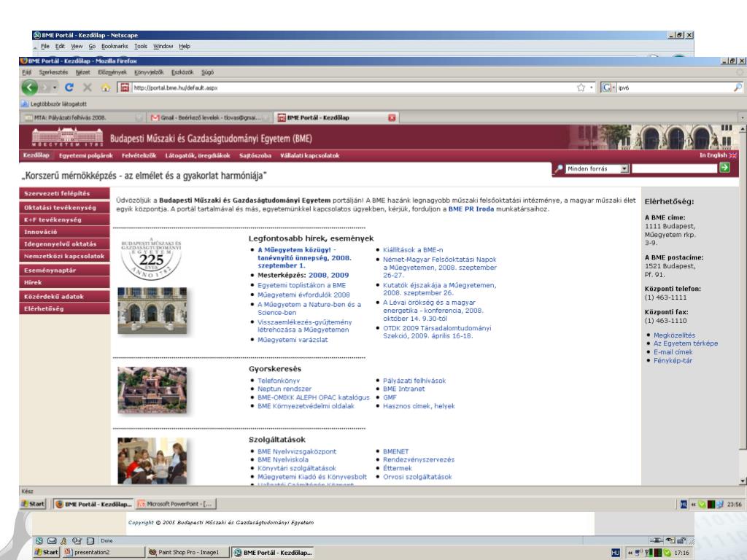The image size is (747, 560).
Task: Click the HU language indicator in bottom tray
Action: (616, 553)
